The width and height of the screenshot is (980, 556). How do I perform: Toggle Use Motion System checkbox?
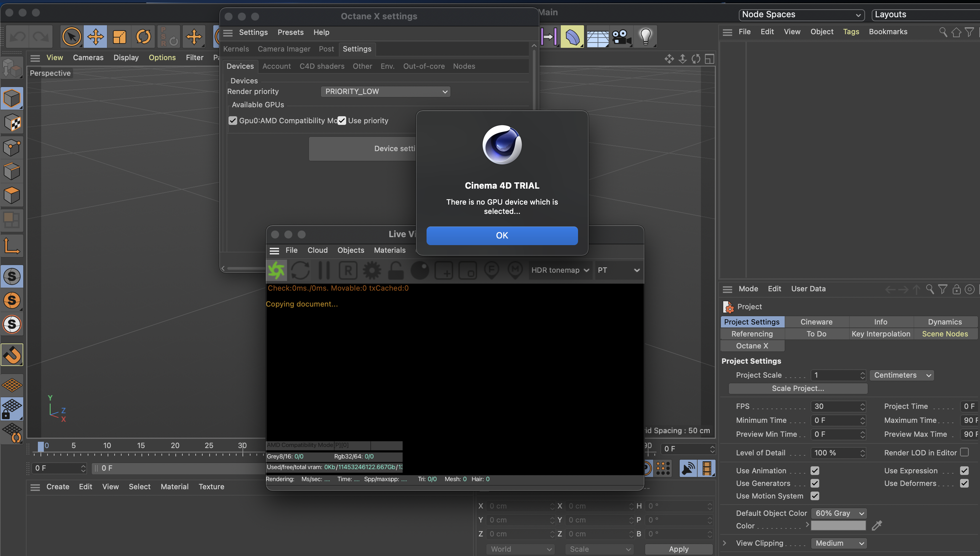tap(815, 496)
